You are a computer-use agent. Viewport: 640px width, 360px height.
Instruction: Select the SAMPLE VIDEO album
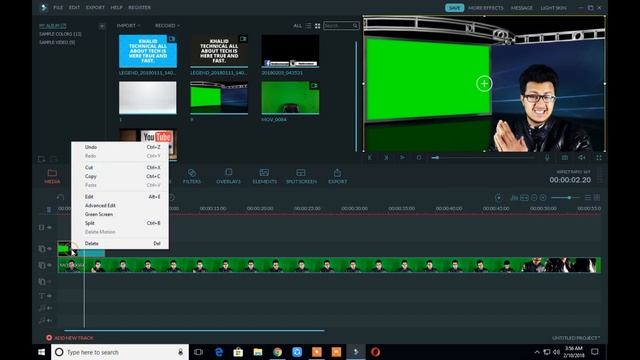tap(57, 42)
